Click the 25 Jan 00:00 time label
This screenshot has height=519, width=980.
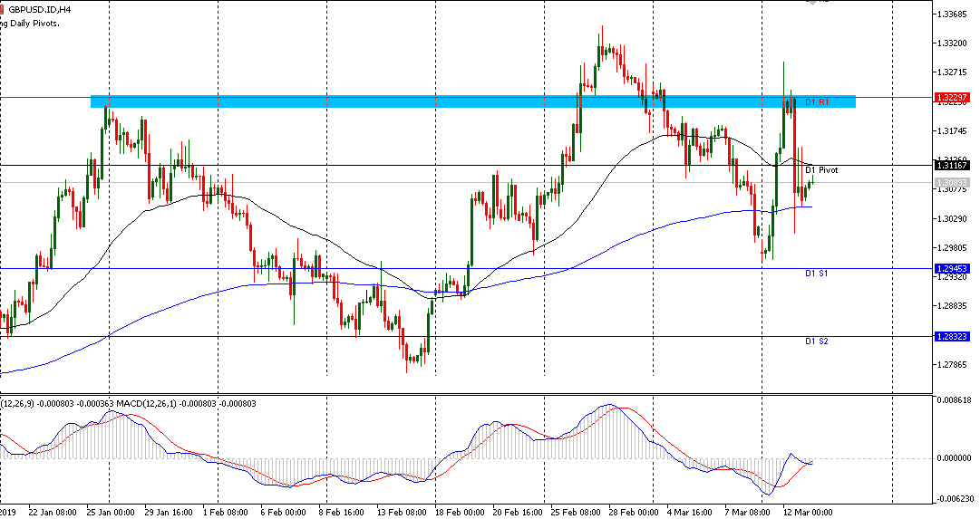[x=111, y=512]
